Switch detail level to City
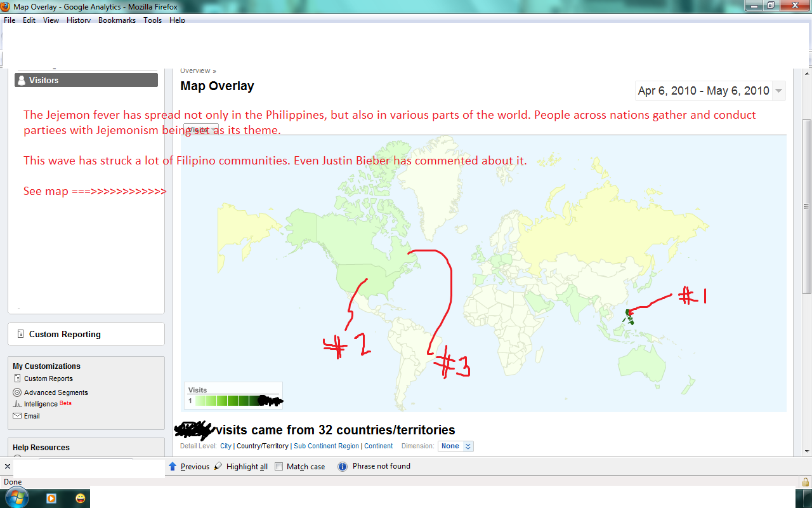 click(x=226, y=446)
